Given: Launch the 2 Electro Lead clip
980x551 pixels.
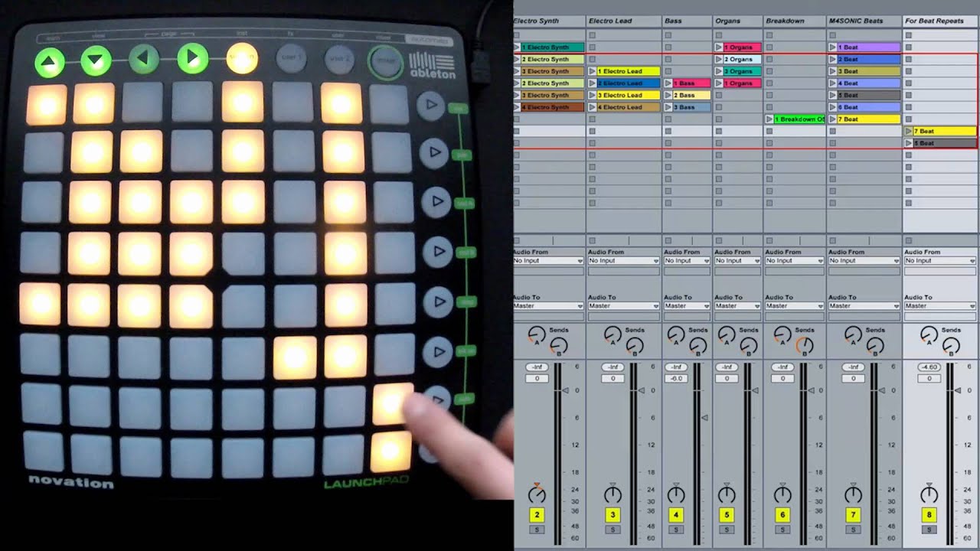Looking at the screenshot, I should [593, 83].
